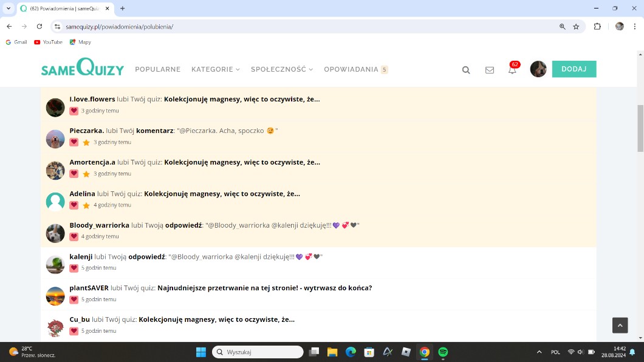Click the sameQuizy logo

tap(83, 68)
